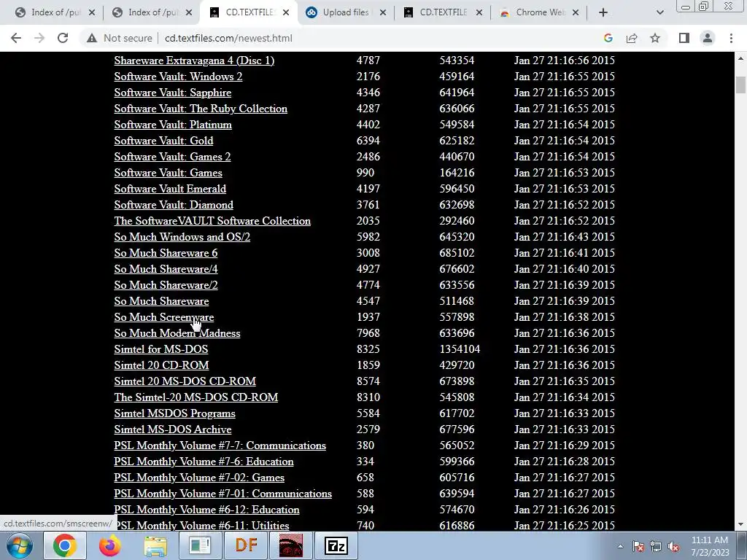Click the vertical scrollbar thumb
747x560 pixels.
pyautogui.click(x=740, y=85)
